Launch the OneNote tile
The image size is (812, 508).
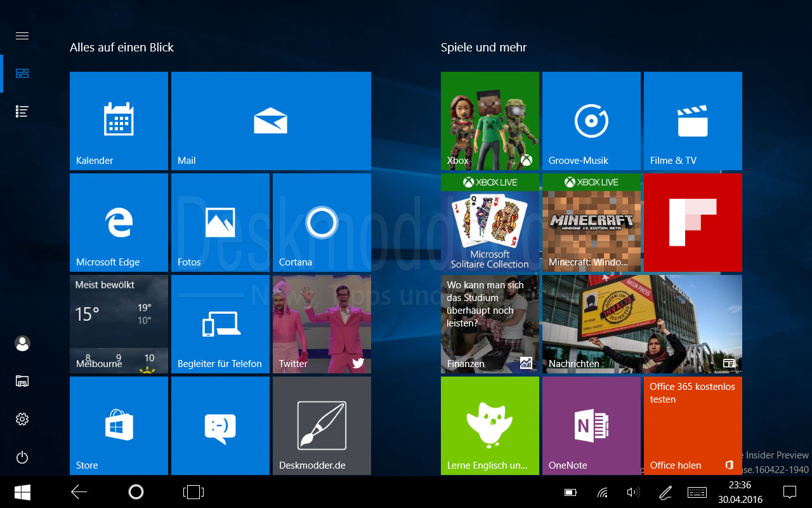(x=591, y=425)
